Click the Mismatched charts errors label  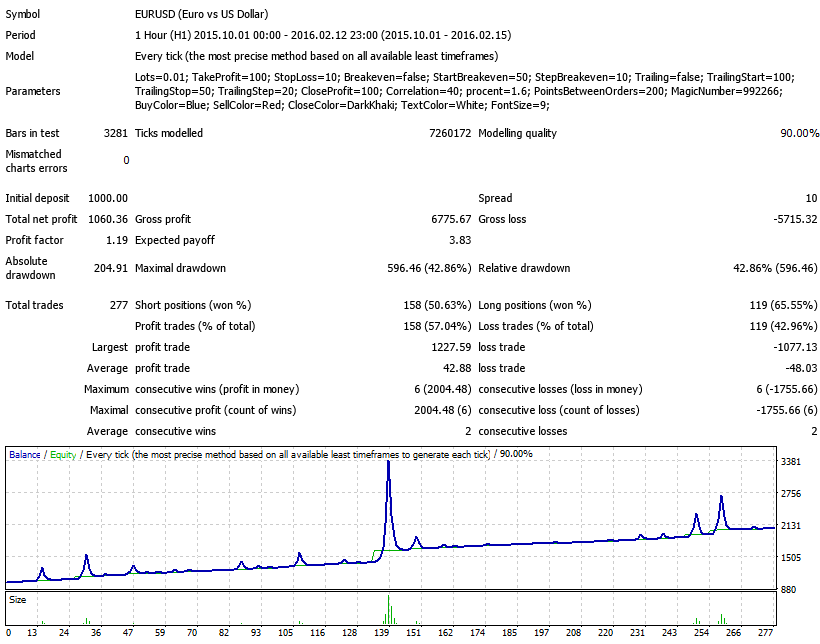(36, 161)
